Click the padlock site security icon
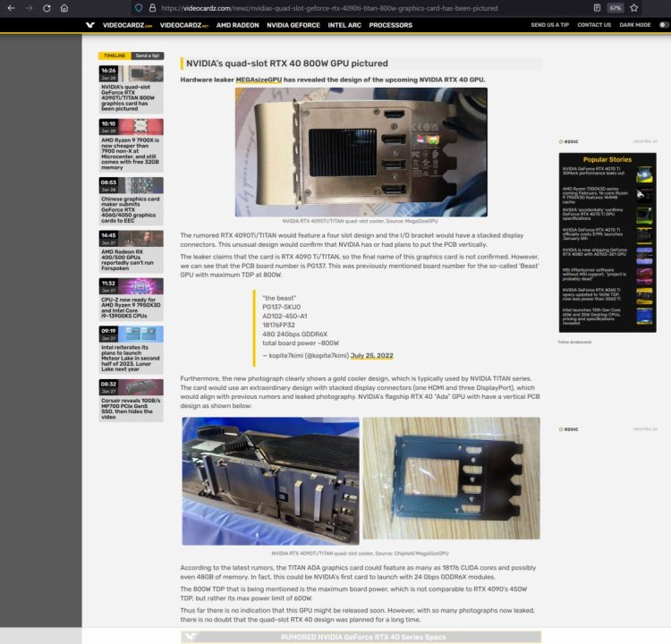Viewport: 671px width, 644px height. click(x=152, y=8)
